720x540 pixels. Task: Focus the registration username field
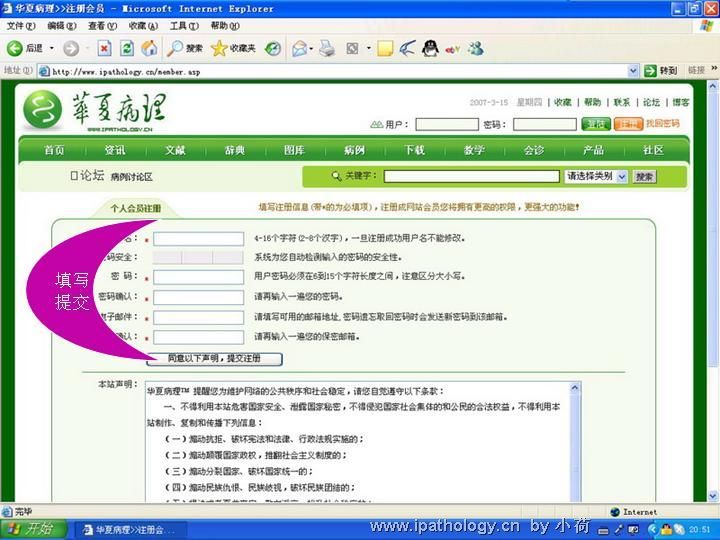point(198,239)
